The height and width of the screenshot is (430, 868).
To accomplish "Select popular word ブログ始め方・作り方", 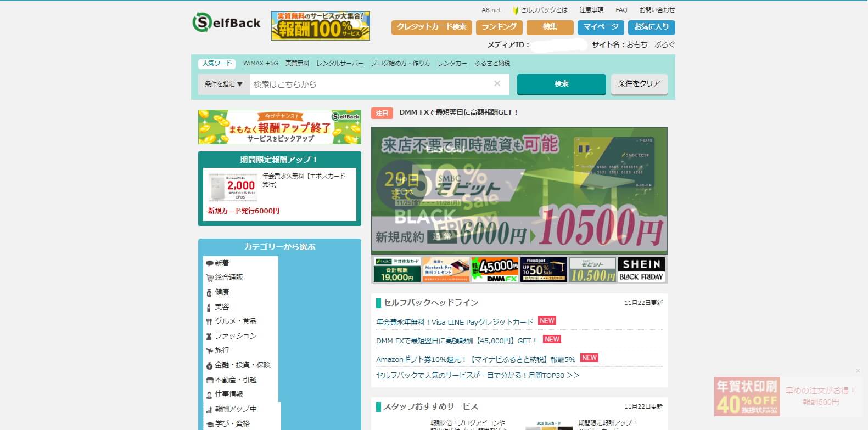I will pyautogui.click(x=400, y=63).
